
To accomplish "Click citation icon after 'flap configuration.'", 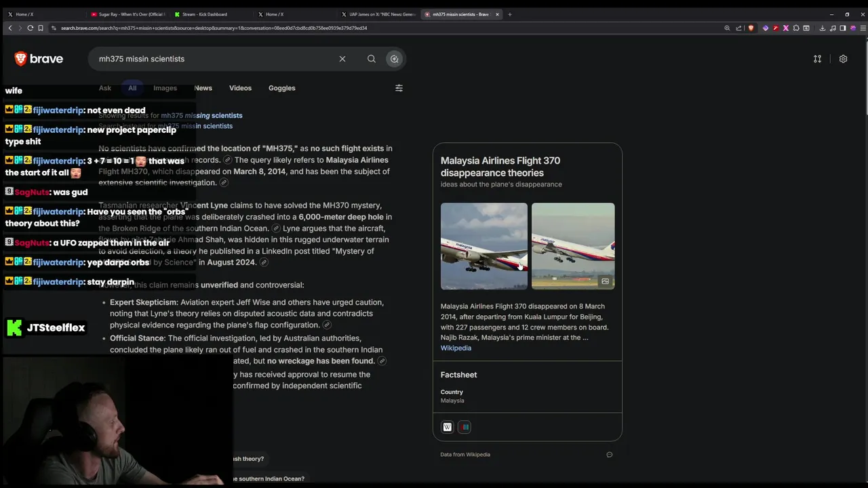I will (327, 325).
